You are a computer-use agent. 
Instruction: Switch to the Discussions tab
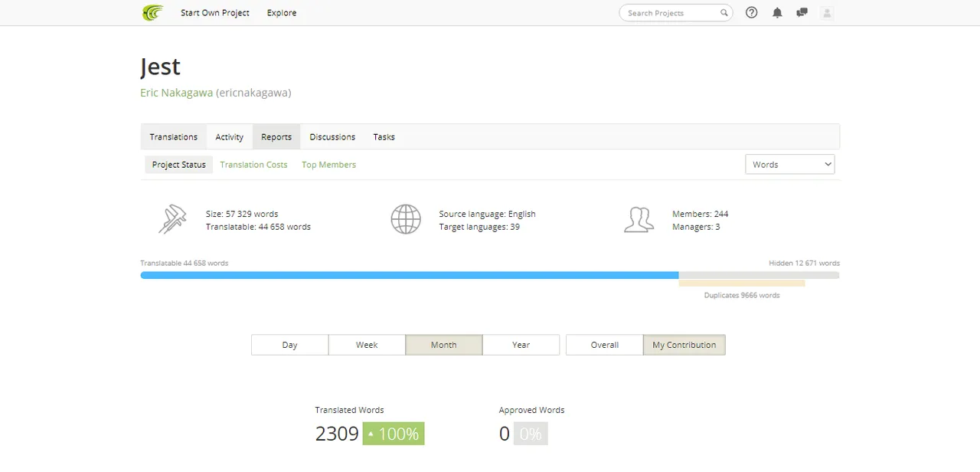point(332,136)
